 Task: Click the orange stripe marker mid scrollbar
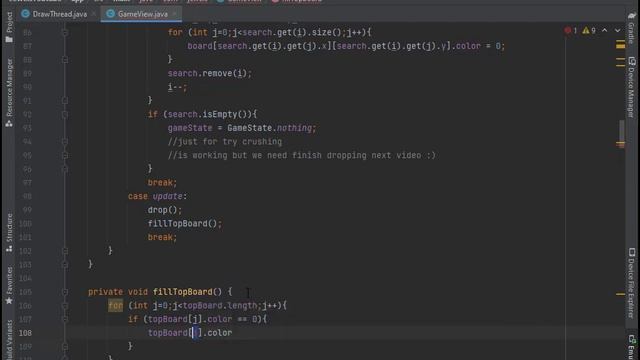tap(620, 144)
